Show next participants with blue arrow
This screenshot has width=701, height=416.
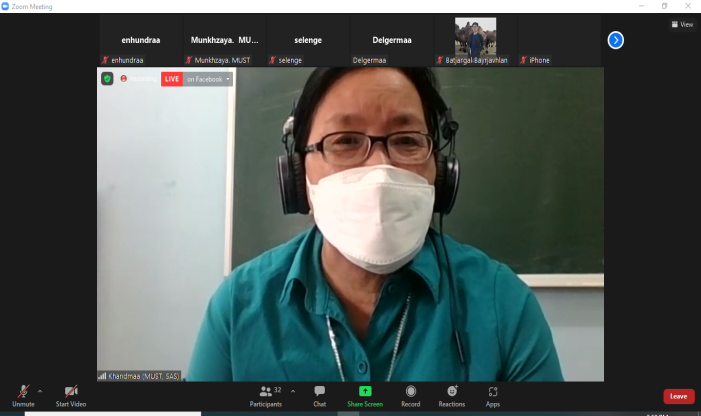(x=616, y=40)
